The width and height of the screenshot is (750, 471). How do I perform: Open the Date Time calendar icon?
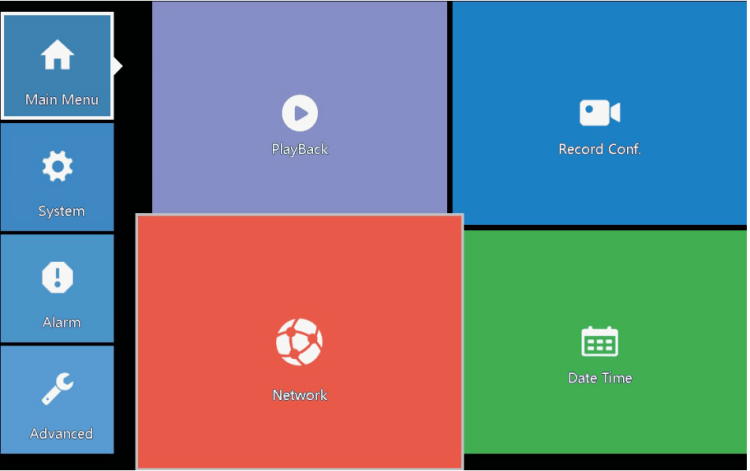coord(599,342)
